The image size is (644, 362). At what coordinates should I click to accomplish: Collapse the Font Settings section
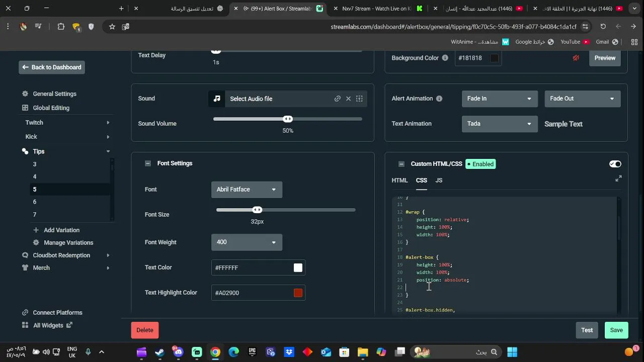147,163
